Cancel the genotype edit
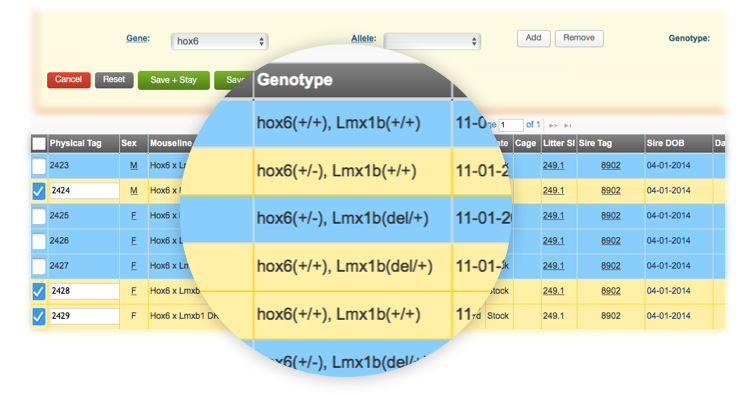 (x=69, y=80)
